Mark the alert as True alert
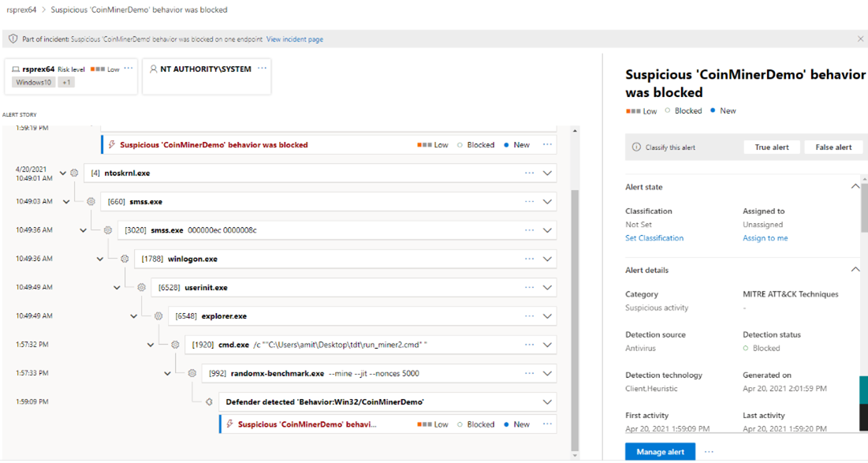 coord(771,147)
